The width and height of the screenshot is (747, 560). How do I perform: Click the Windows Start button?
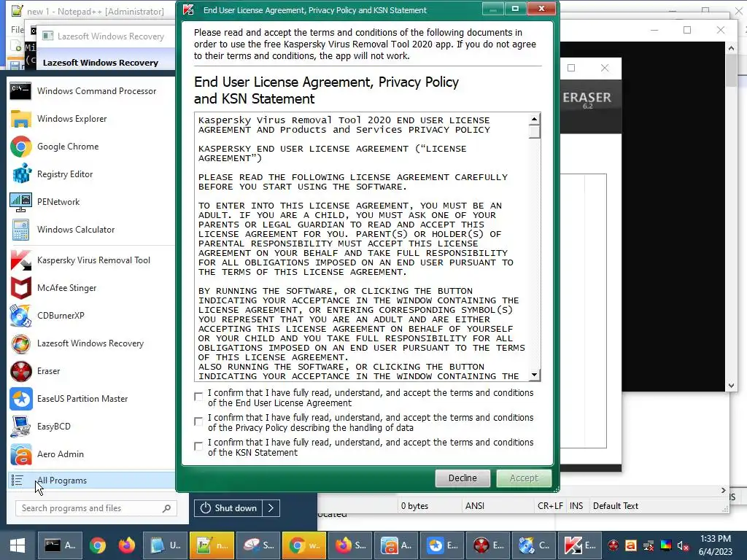(18, 545)
